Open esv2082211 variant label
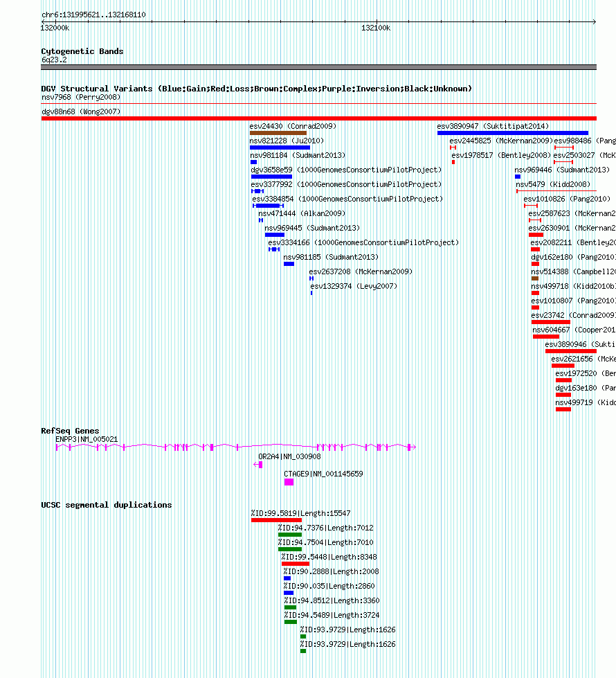The image size is (616, 678). tap(573, 242)
